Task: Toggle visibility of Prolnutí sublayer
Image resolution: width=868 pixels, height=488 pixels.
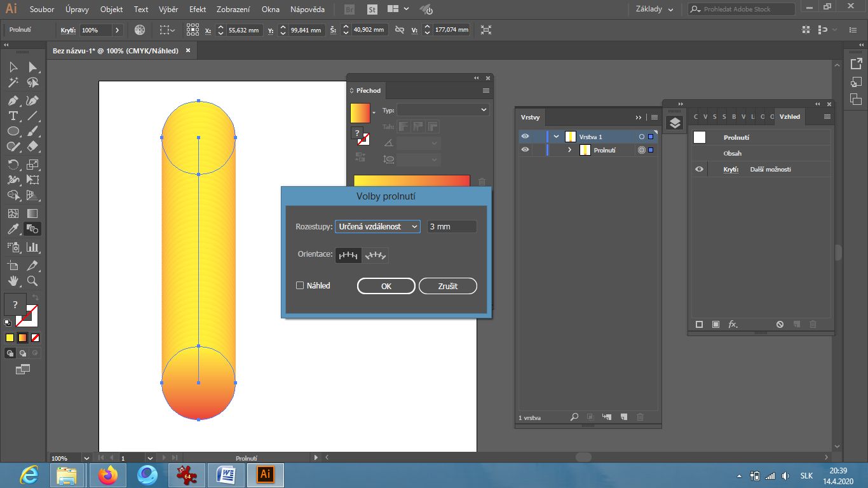Action: [525, 150]
